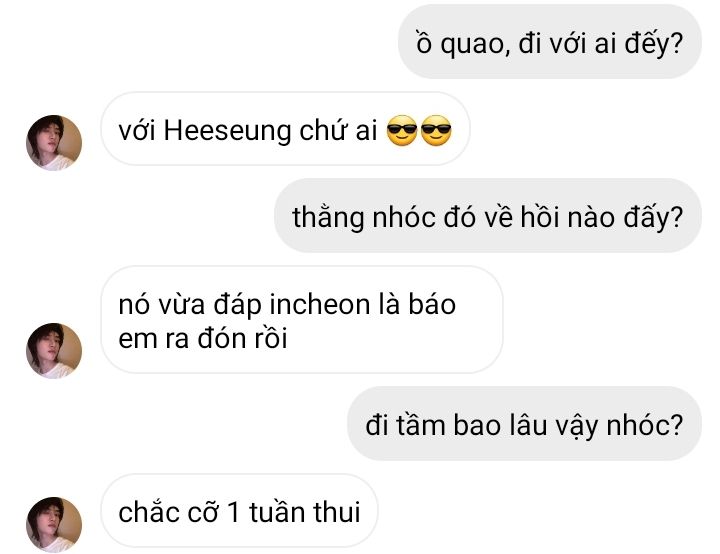This screenshot has height=554, width=720.
Task: Select the 'với Heeseung chứ ai' message bubble
Action: (285, 129)
